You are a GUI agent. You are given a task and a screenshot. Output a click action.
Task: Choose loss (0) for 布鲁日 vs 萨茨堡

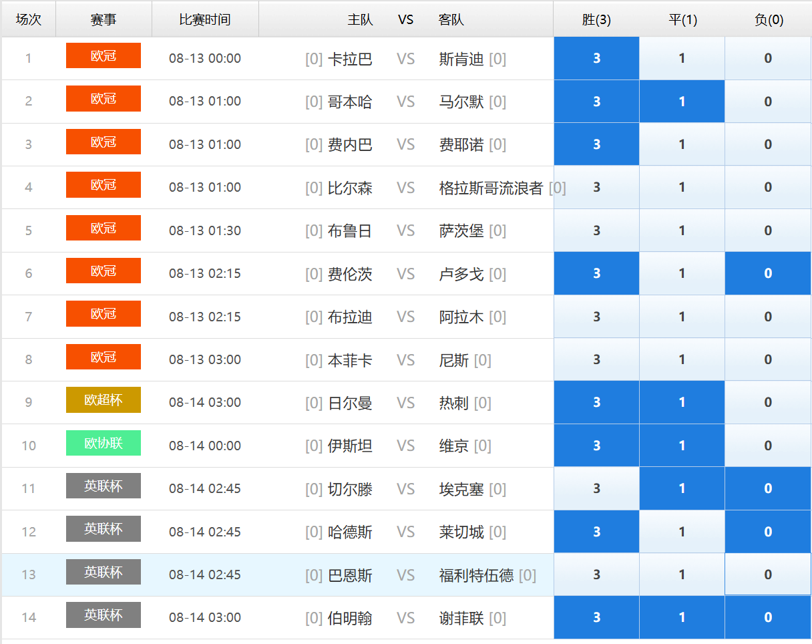[768, 230]
